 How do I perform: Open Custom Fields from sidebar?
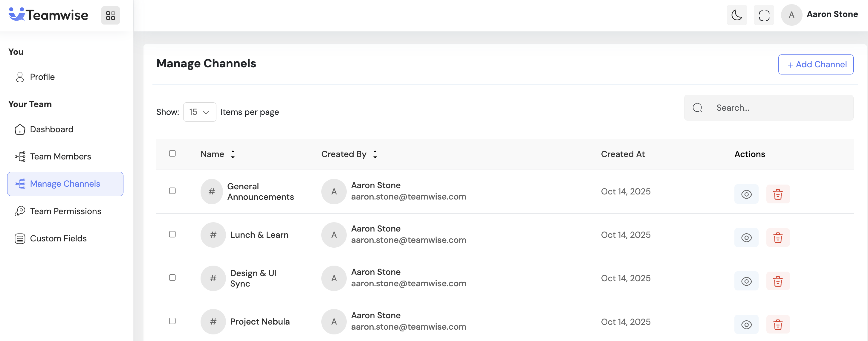pos(58,238)
